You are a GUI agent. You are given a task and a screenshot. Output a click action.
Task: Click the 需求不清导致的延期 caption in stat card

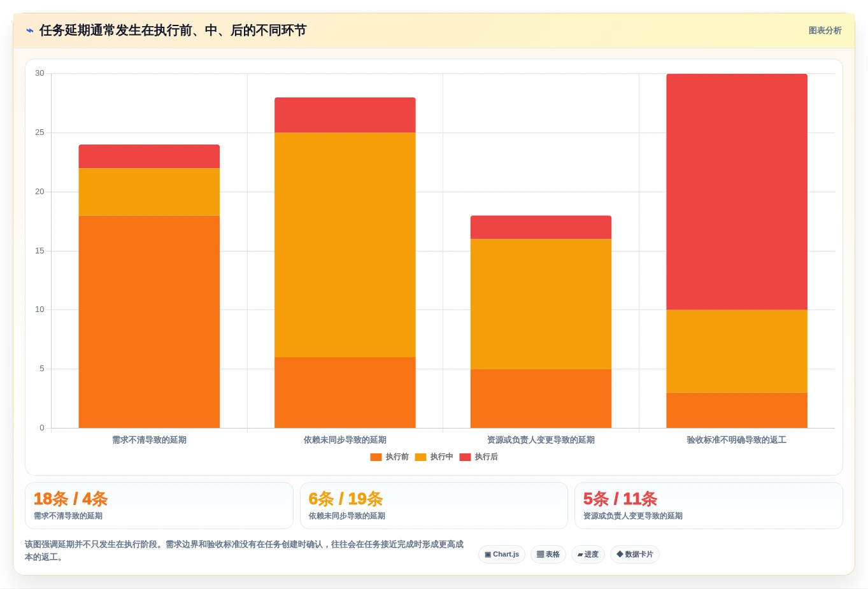[x=68, y=516]
